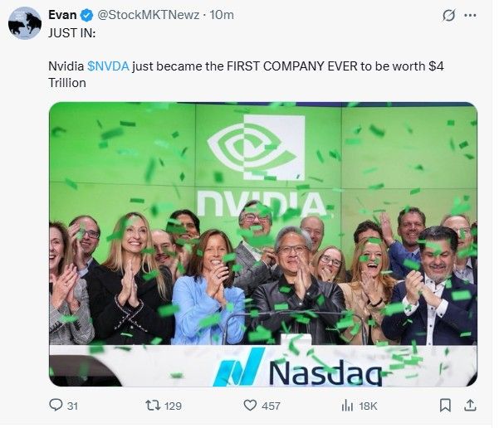Click the blue verified badge
Screen dimensions: 504x428
tap(86, 15)
